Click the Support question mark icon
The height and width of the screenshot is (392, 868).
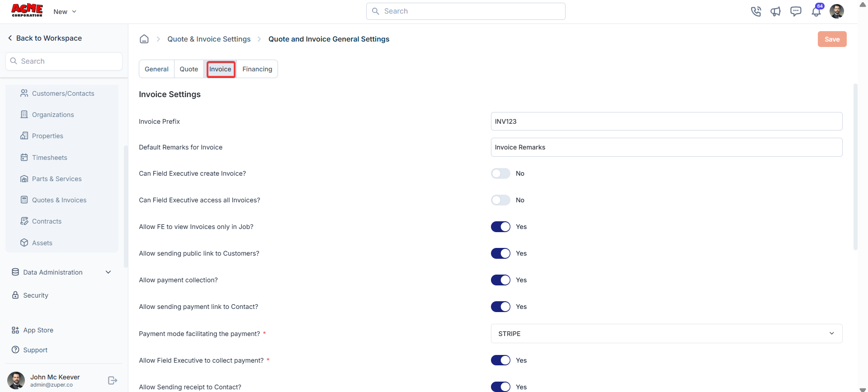15,350
